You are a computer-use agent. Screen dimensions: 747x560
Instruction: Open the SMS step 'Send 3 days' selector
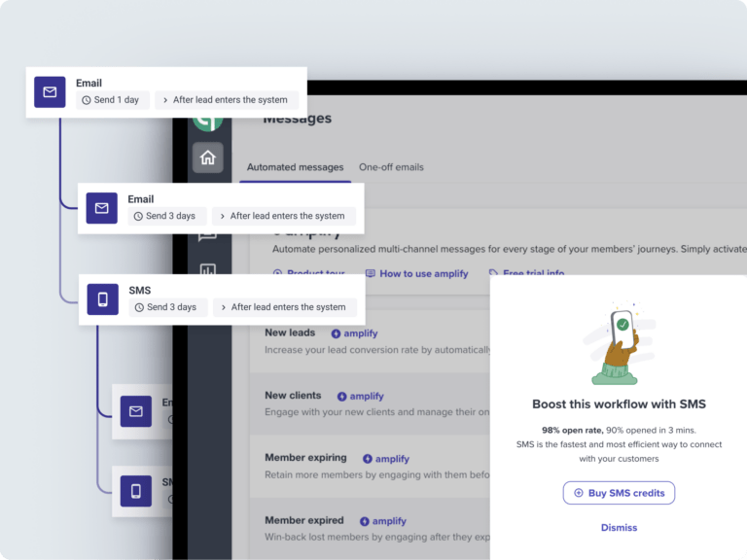[x=165, y=307]
